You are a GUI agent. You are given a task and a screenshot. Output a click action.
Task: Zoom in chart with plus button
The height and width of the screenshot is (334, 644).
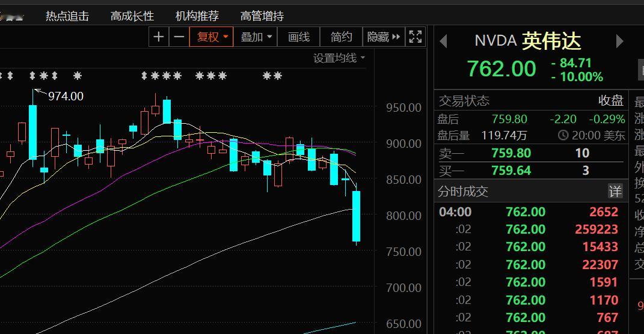pyautogui.click(x=159, y=37)
